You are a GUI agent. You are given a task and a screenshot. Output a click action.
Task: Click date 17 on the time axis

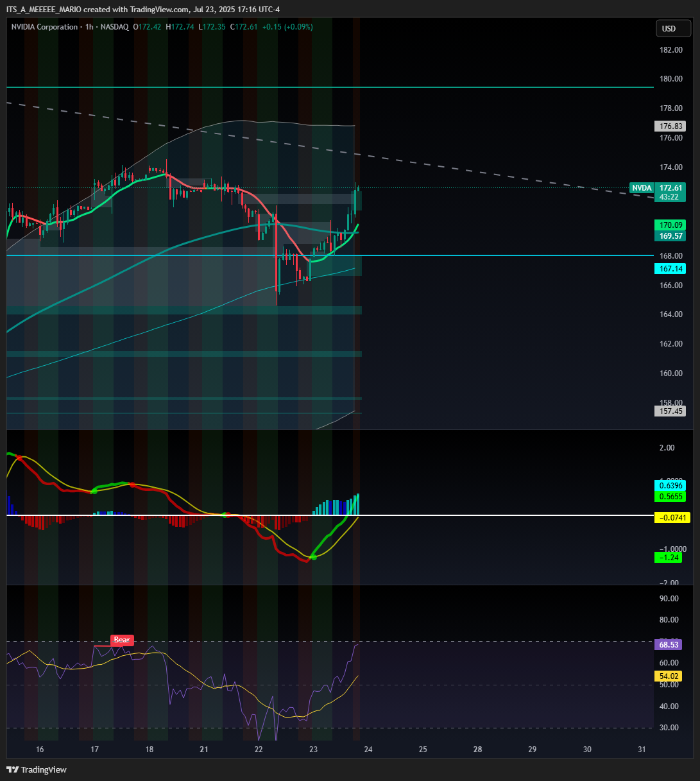click(94, 750)
